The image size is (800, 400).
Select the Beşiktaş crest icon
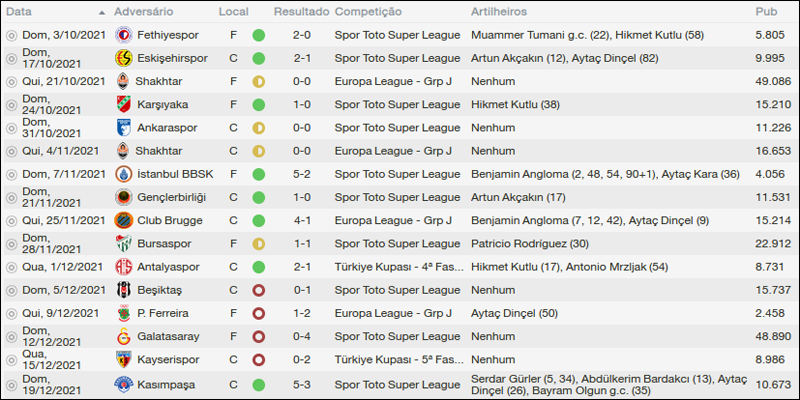[x=123, y=289]
